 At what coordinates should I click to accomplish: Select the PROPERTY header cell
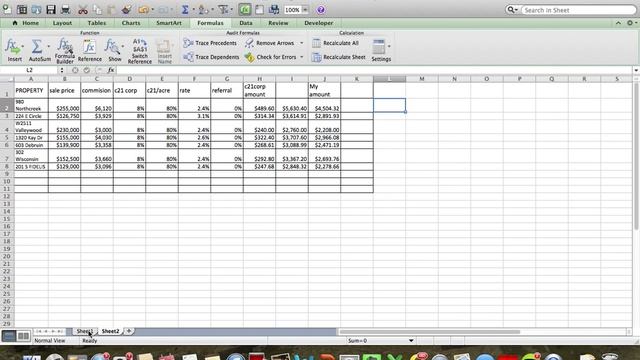point(31,90)
